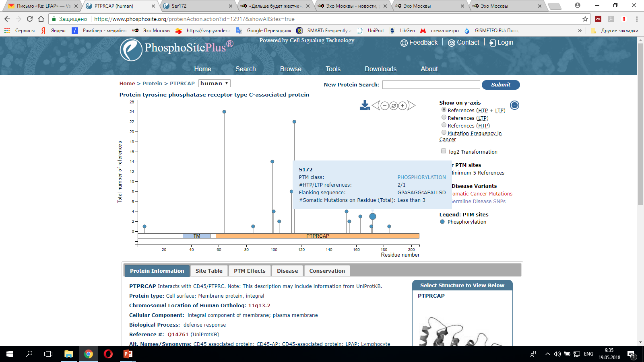Zoom out the plot with minus icon

tap(385, 106)
